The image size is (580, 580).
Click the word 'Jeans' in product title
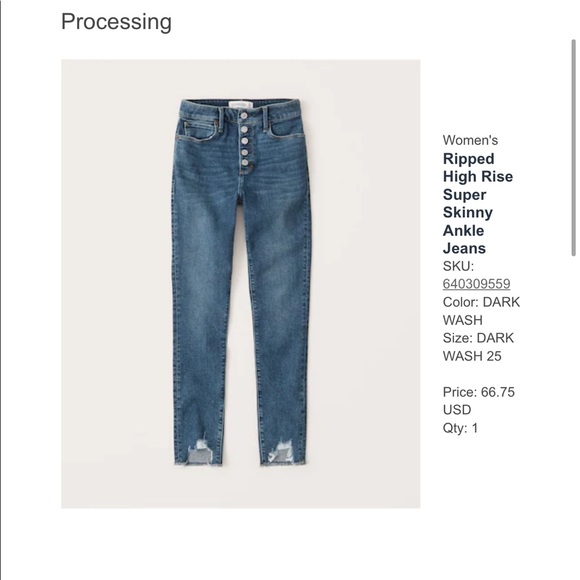point(464,248)
